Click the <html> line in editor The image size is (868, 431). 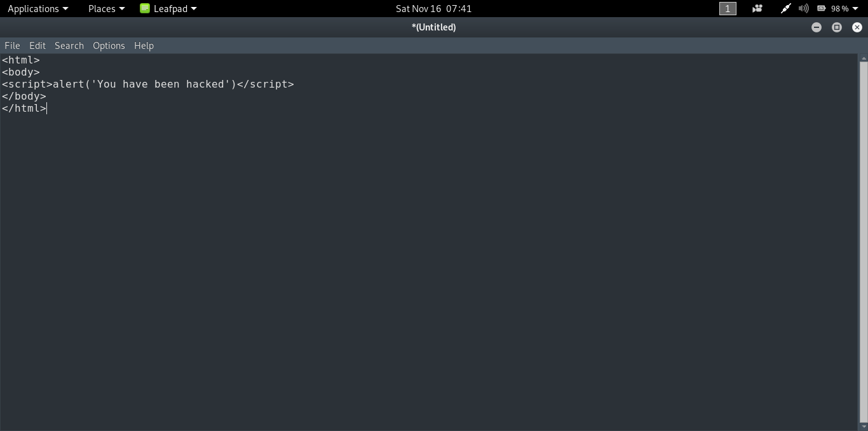coord(21,60)
